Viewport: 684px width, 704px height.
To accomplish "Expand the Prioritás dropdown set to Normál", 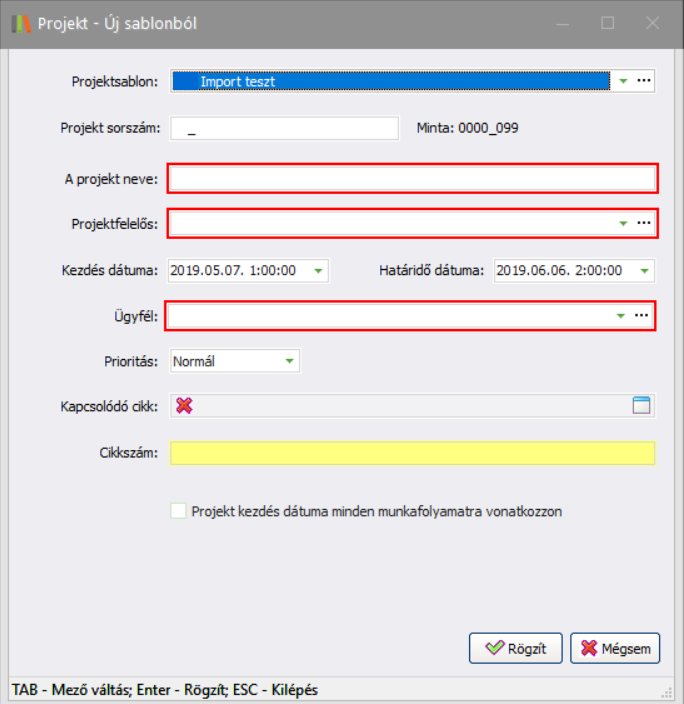I will click(289, 361).
